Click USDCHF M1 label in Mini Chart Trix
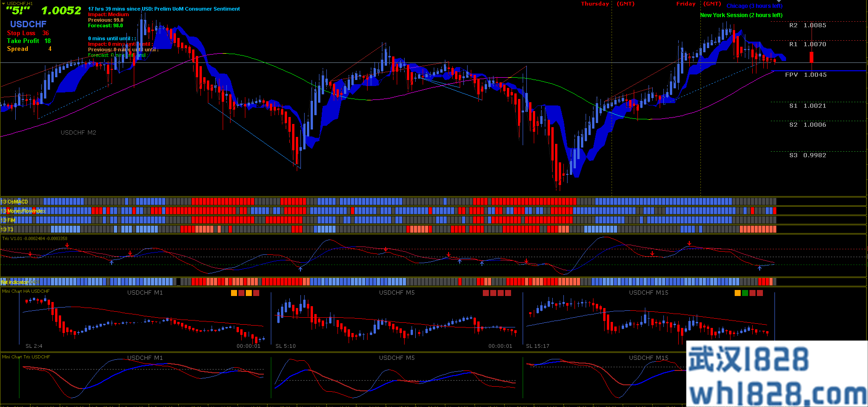Viewport: 868px width, 407px height. (x=145, y=358)
